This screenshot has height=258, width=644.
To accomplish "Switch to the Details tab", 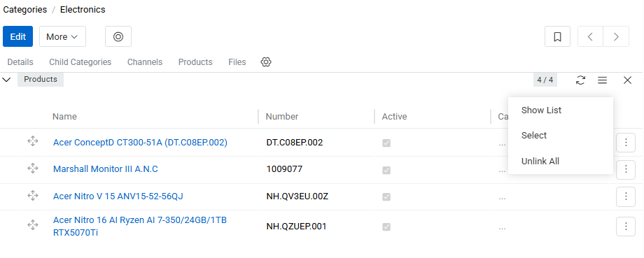I will 20,62.
